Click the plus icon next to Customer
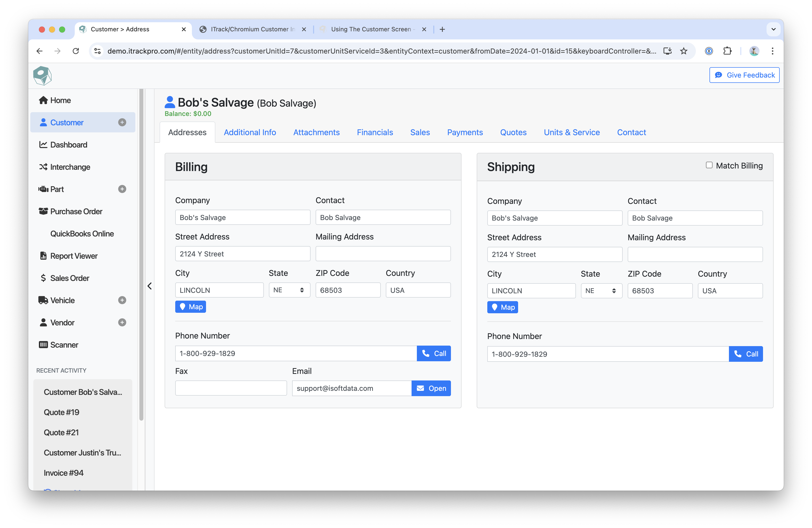Viewport: 812px width, 528px height. [122, 122]
